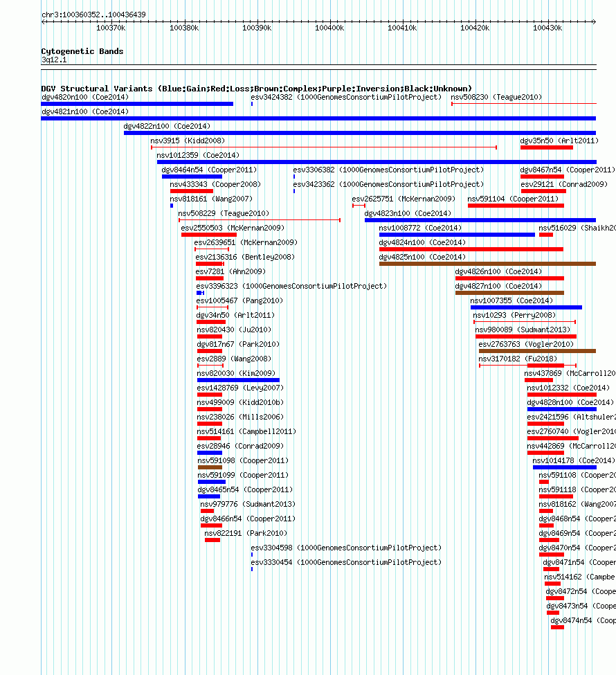The image size is (616, 675).
Task: Click nsv514161 (Campbell2011) label
Action: tap(246, 432)
